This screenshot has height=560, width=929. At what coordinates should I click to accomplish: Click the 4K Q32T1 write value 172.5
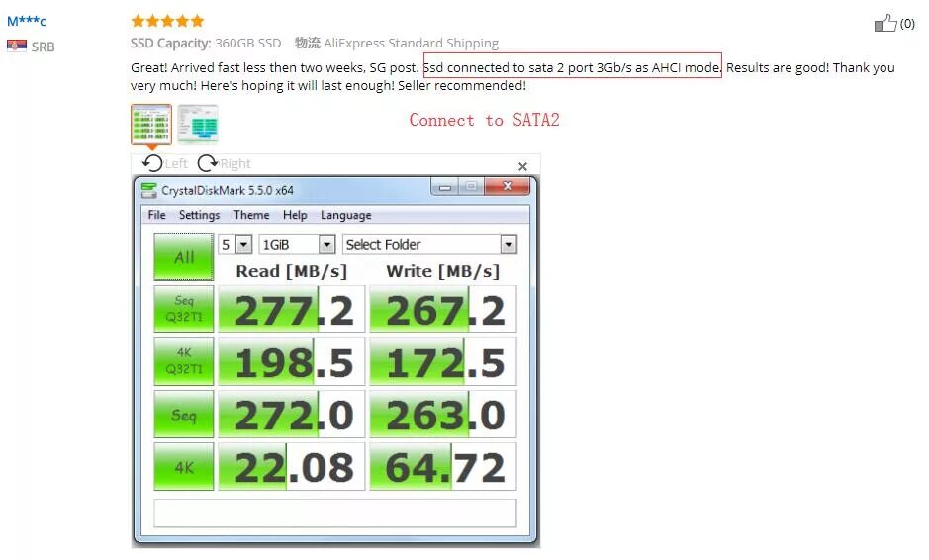point(443,361)
